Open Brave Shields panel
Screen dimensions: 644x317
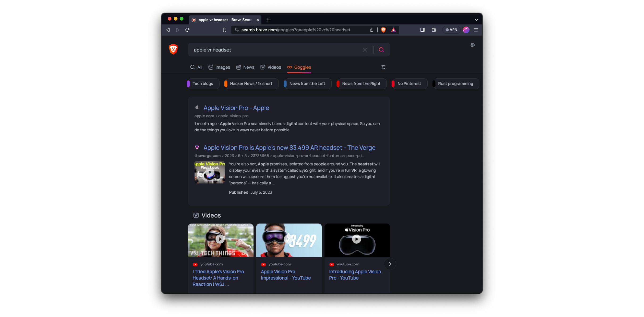pos(383,30)
